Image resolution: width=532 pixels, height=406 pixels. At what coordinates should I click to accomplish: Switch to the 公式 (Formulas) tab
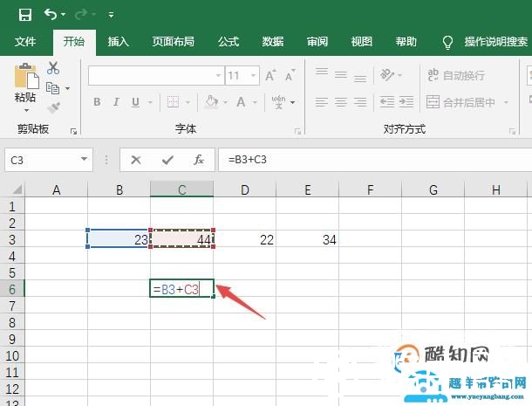(228, 41)
